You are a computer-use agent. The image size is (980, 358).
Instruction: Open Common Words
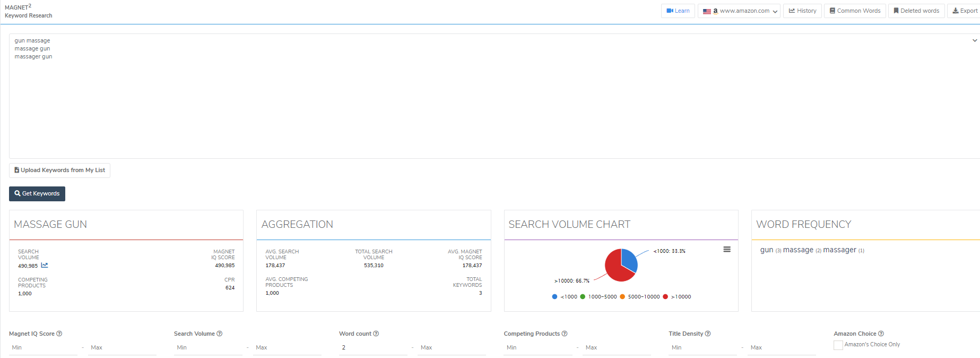point(855,11)
